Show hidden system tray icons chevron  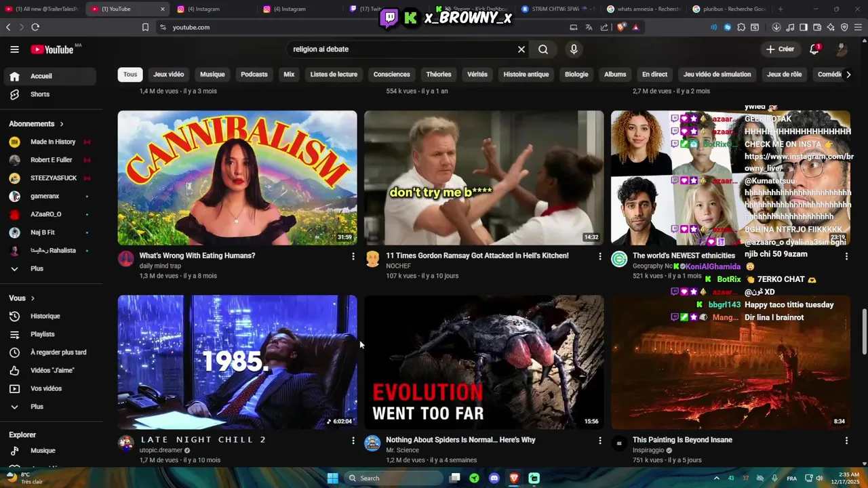[x=716, y=479]
